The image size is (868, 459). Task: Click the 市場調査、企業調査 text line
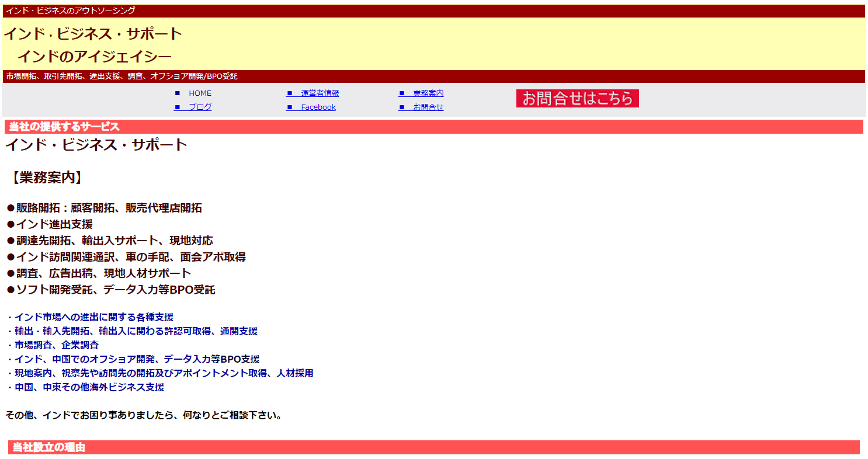pyautogui.click(x=57, y=345)
